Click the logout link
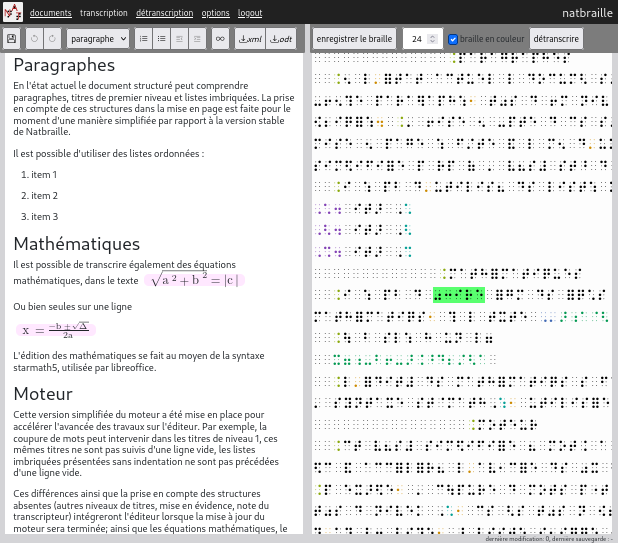Image resolution: width=618 pixels, height=543 pixels. coord(250,13)
